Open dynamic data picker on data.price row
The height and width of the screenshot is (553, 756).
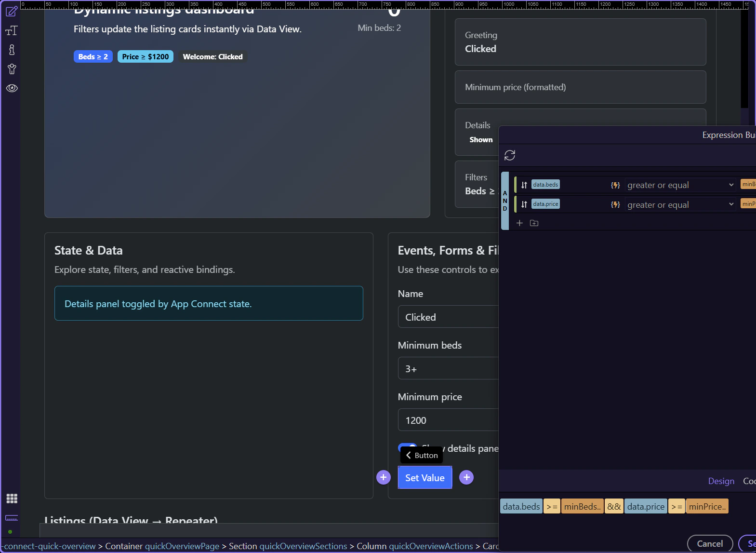(x=615, y=204)
